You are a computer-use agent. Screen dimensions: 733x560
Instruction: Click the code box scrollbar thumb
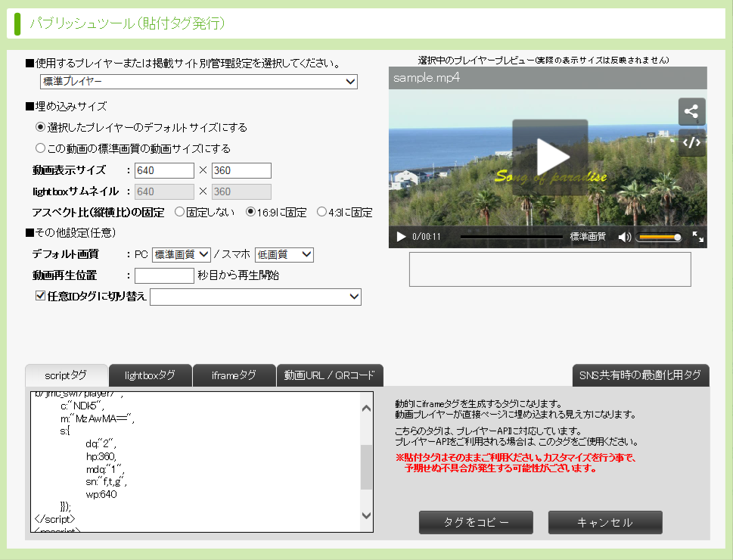tap(366, 467)
